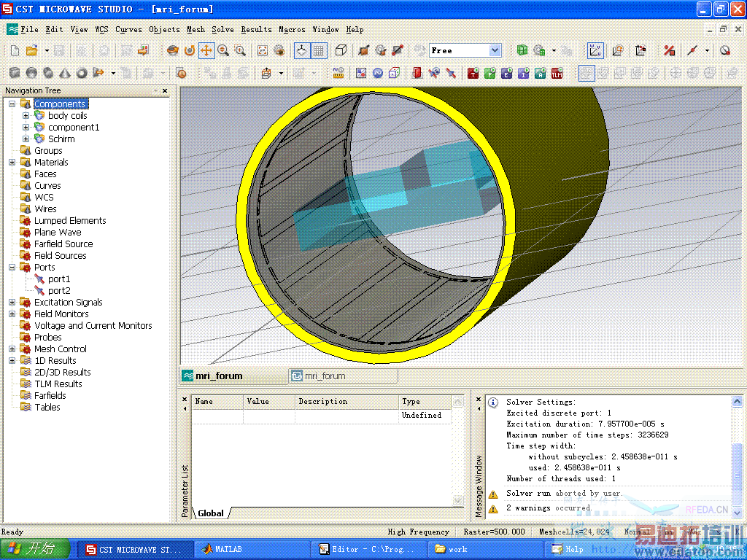Screen dimensions: 747x560
Task: Click the Waveguide port red icon
Action: pos(417,73)
